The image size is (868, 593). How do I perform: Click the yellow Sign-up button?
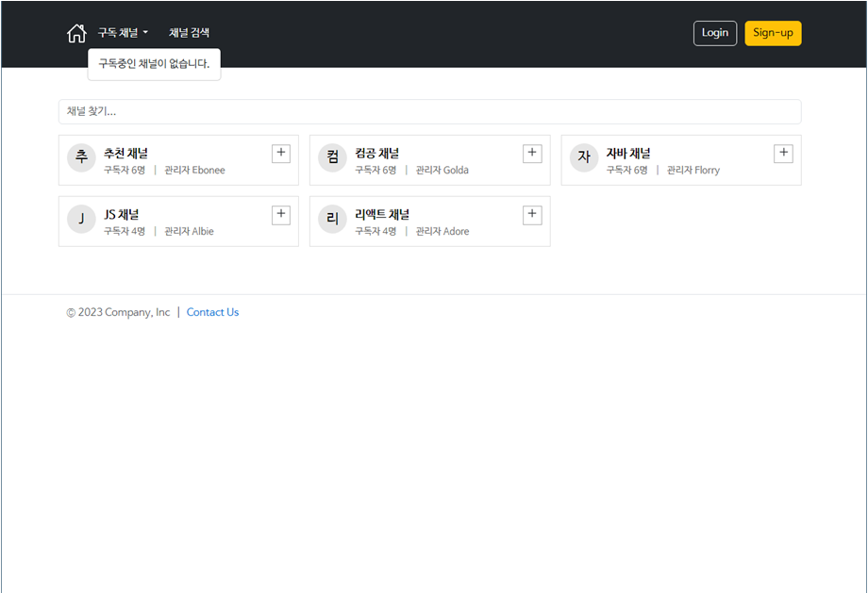[773, 32]
